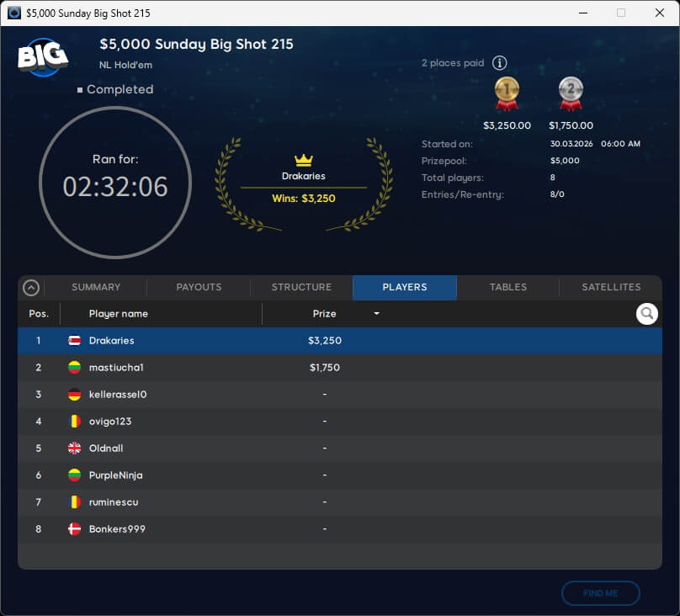Click the gold first place medal icon
Image resolution: width=680 pixels, height=616 pixels.
click(x=507, y=93)
